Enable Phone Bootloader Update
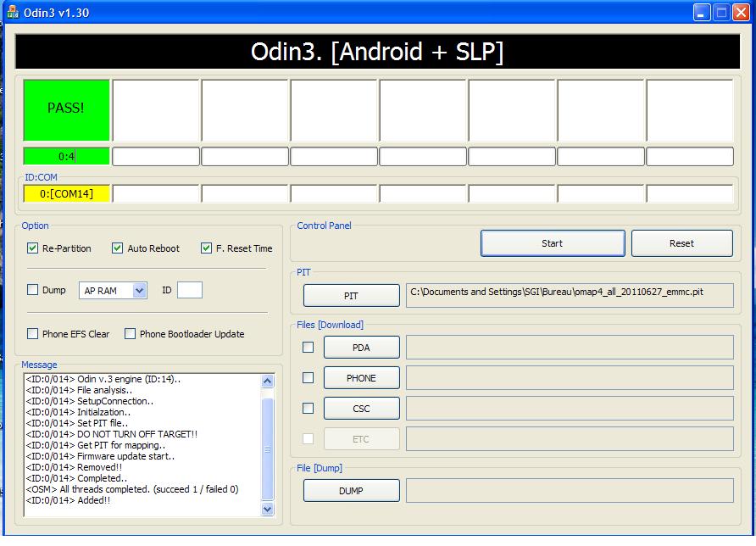 point(130,334)
